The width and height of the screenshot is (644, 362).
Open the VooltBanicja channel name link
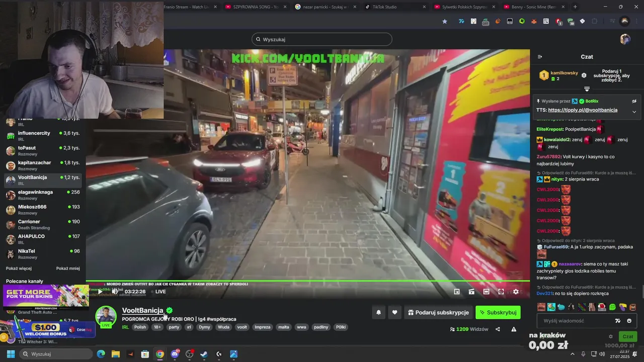(x=142, y=310)
